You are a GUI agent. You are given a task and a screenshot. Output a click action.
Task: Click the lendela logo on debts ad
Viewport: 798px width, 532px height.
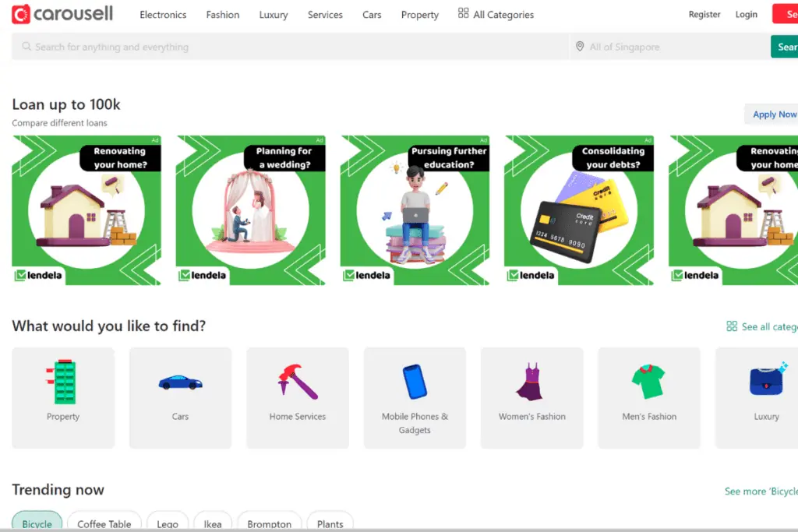(x=531, y=275)
